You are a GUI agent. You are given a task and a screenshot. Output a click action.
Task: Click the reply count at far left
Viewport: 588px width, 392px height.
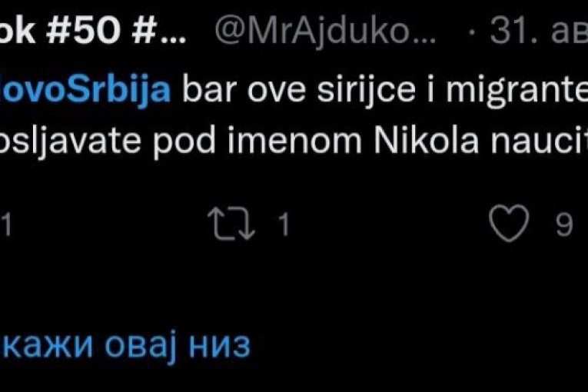pos(6,225)
